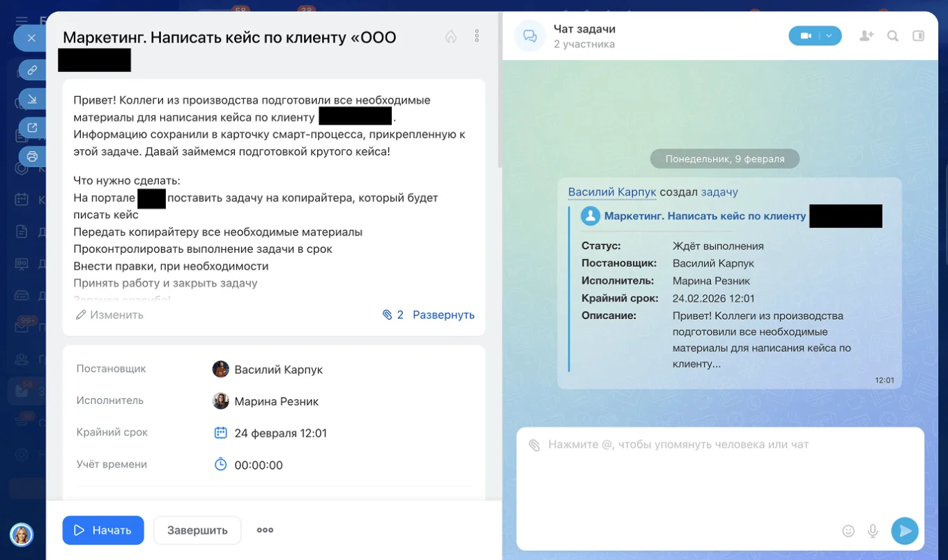Screen dimensions: 948x560
Task: Click the clock icon next to Учёт времени
Action: pos(221,464)
